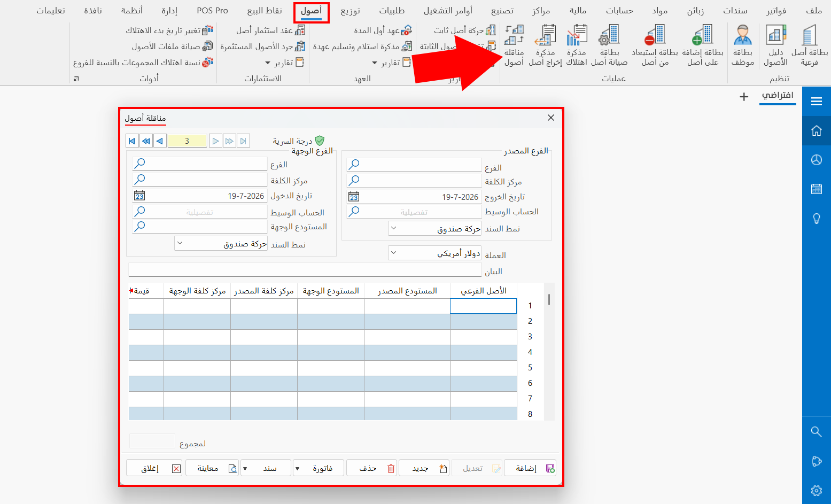Open the ملف menu
This screenshot has width=831, height=504.
click(813, 11)
